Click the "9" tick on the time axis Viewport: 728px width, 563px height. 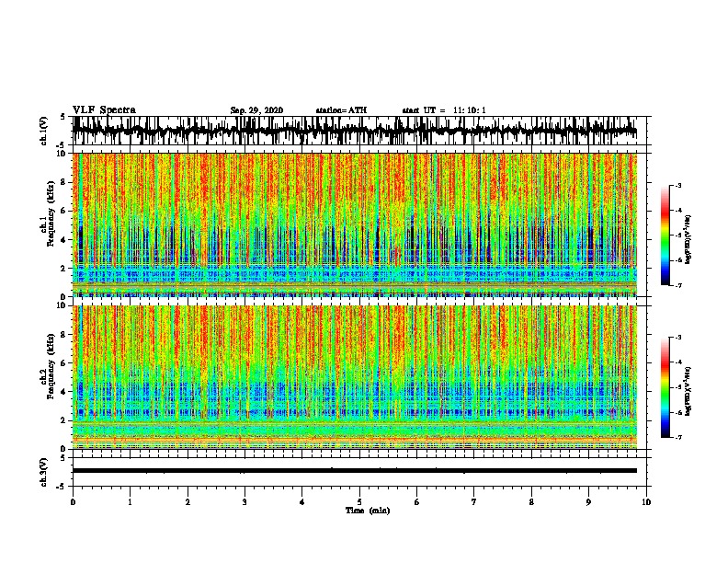coord(588,502)
